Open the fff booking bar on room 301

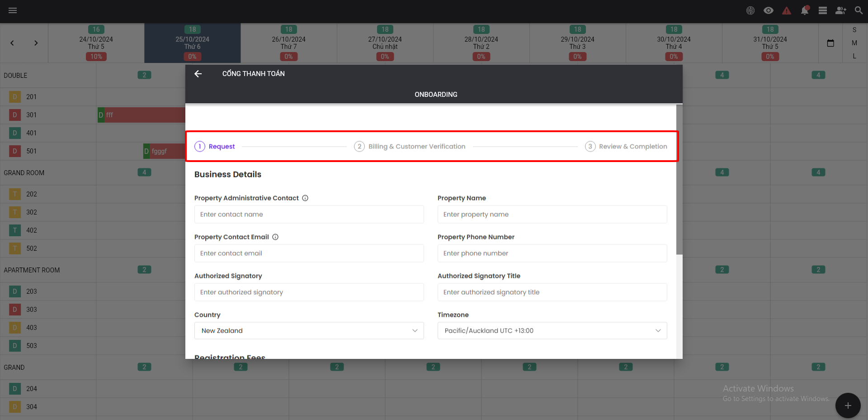pos(142,115)
